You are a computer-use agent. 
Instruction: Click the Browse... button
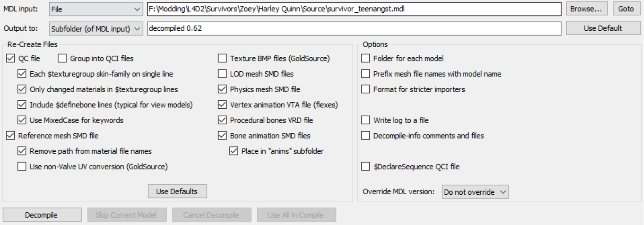tap(586, 9)
